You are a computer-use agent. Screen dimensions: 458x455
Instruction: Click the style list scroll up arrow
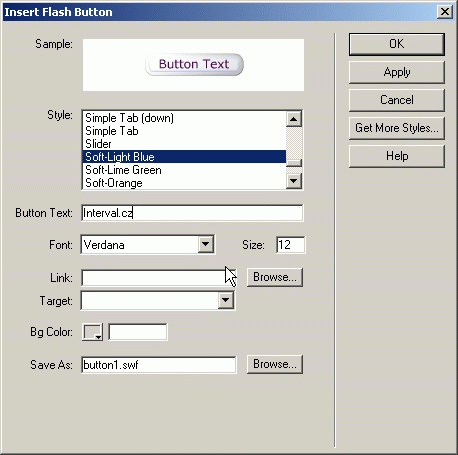coord(294,119)
